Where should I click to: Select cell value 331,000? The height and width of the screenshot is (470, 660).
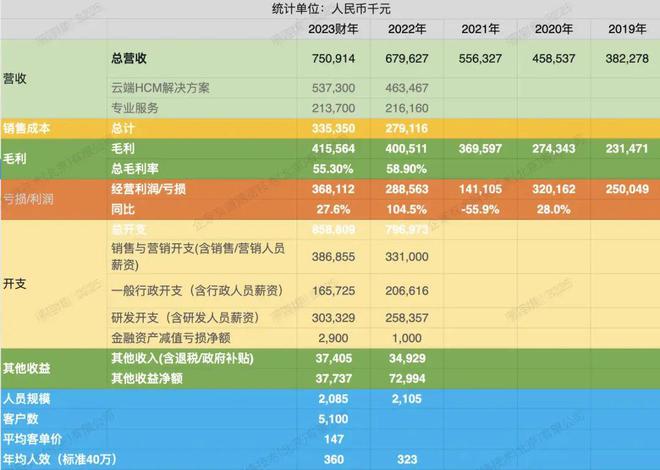[407, 257]
